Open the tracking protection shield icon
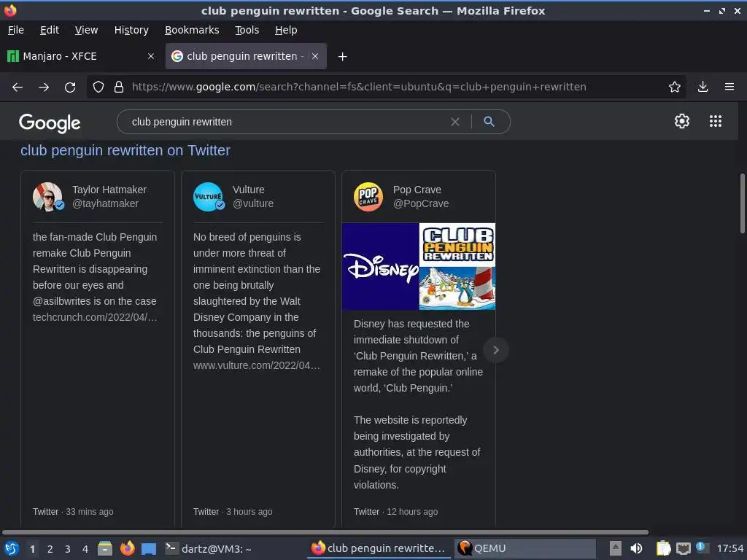Viewport: 747px width, 560px height. (x=98, y=87)
